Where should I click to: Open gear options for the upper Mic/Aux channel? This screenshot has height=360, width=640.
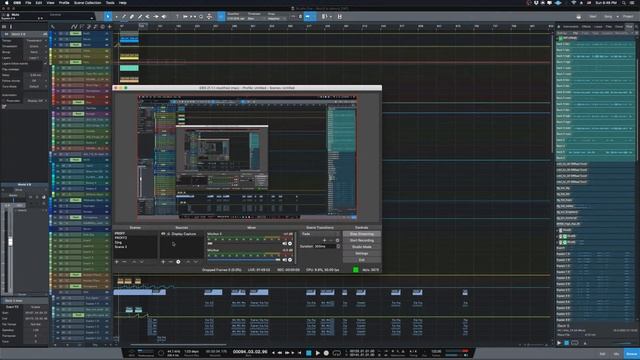click(x=290, y=244)
